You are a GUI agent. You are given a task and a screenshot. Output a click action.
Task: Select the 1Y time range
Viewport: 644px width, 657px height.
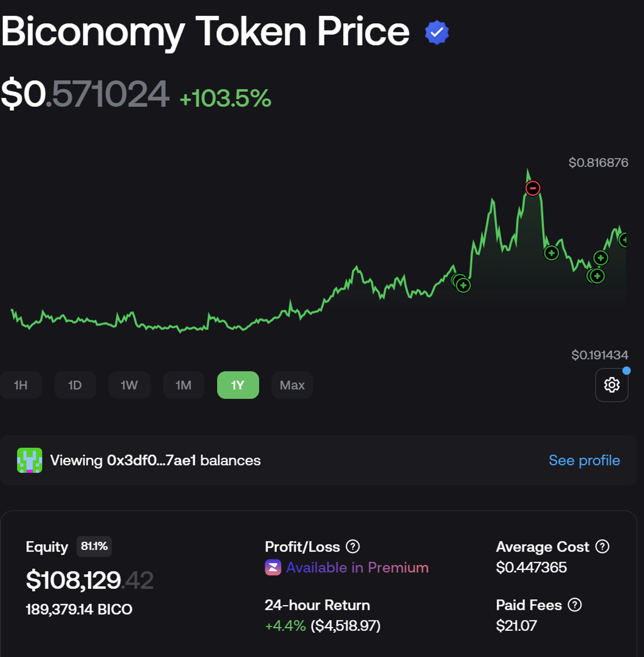238,385
